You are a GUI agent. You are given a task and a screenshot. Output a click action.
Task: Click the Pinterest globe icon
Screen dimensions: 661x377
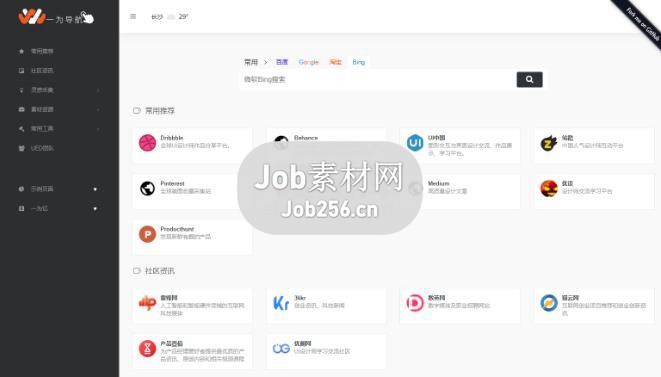pos(148,188)
